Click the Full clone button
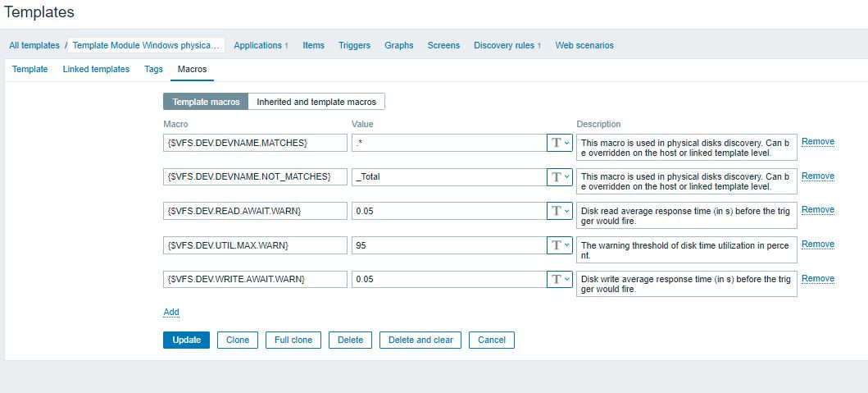 pyautogui.click(x=293, y=340)
